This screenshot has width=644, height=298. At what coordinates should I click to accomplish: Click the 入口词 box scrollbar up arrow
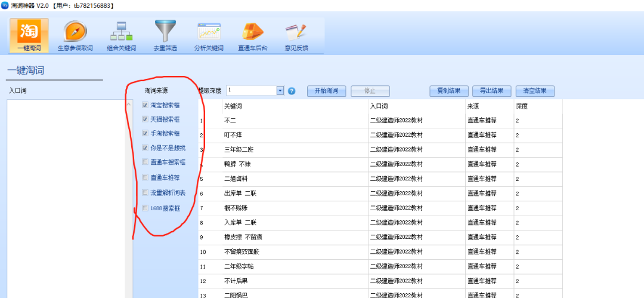pos(129,105)
